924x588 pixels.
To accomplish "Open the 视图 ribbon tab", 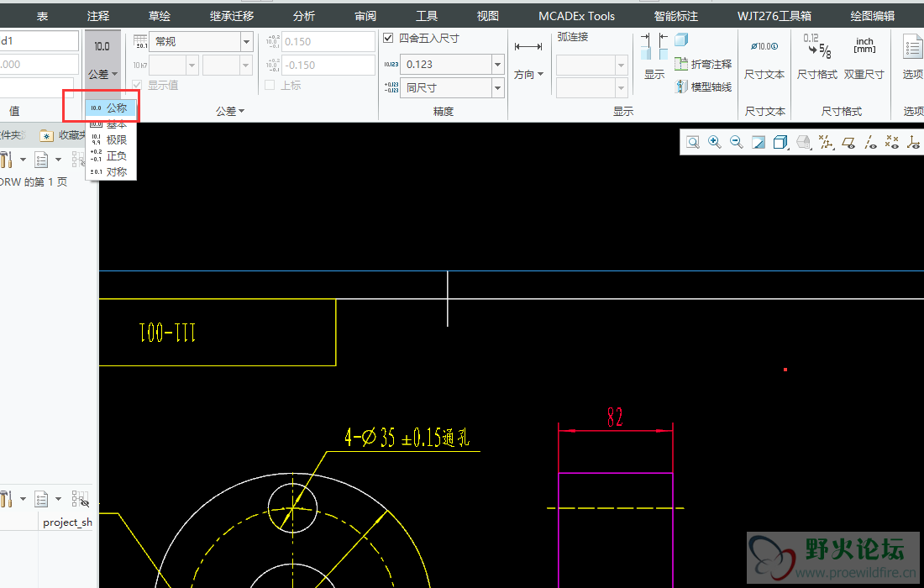I will (x=487, y=16).
